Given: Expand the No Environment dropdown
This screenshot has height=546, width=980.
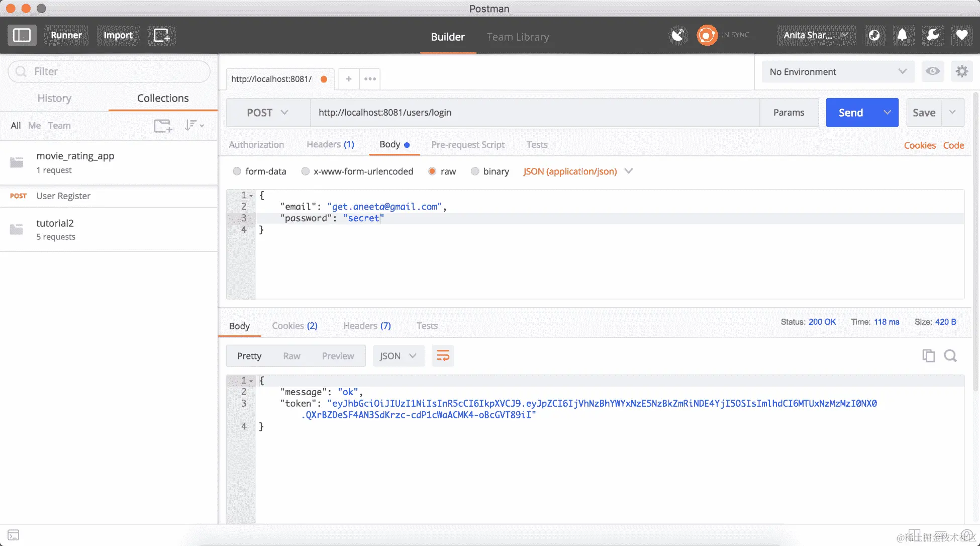Looking at the screenshot, I should click(x=837, y=72).
